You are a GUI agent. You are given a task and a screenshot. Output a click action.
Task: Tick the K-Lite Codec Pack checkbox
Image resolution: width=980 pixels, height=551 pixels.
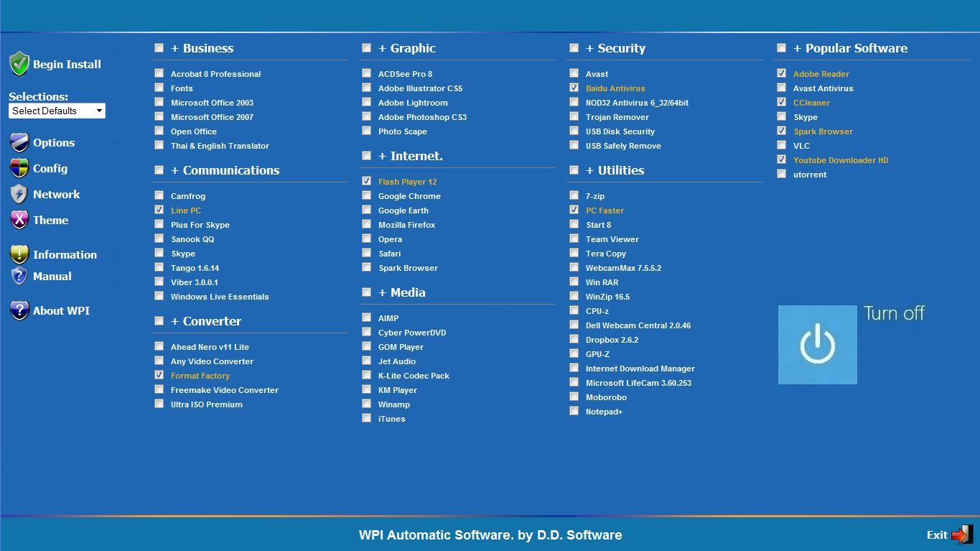pos(367,375)
